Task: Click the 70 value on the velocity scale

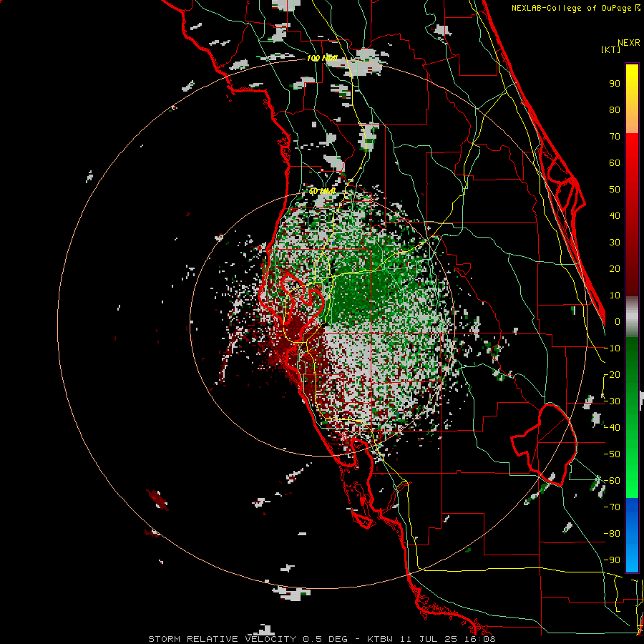Action: pyautogui.click(x=615, y=137)
